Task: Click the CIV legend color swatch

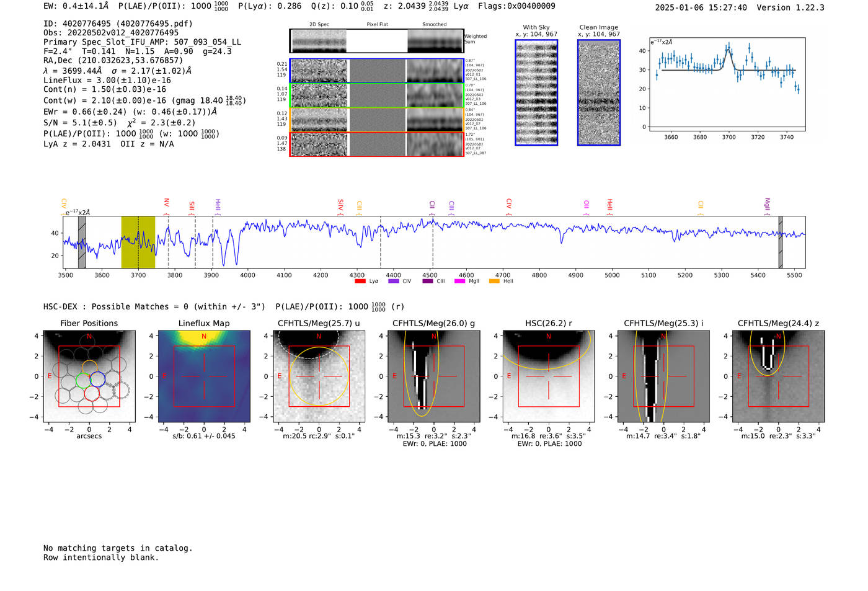Action: click(393, 281)
